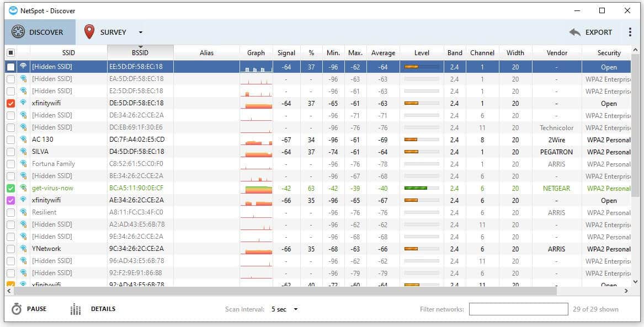Sort by the Signal column header
Image resolution: width=644 pixels, height=327 pixels.
click(x=286, y=53)
